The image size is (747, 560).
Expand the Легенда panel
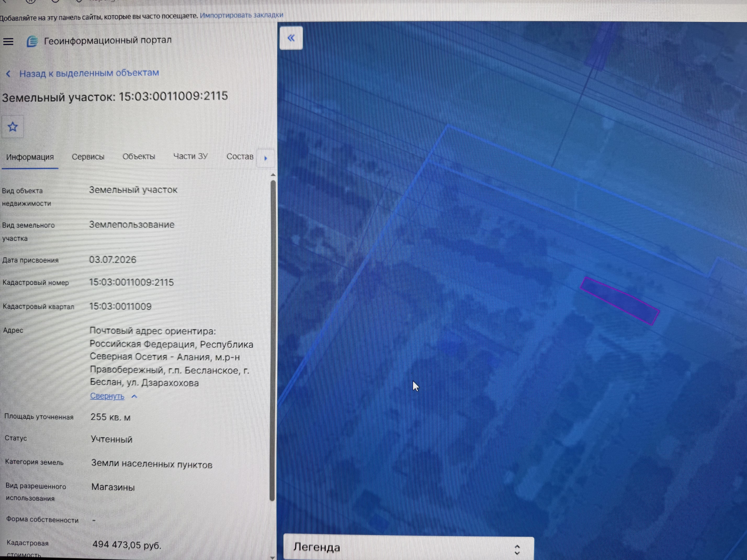point(409,547)
